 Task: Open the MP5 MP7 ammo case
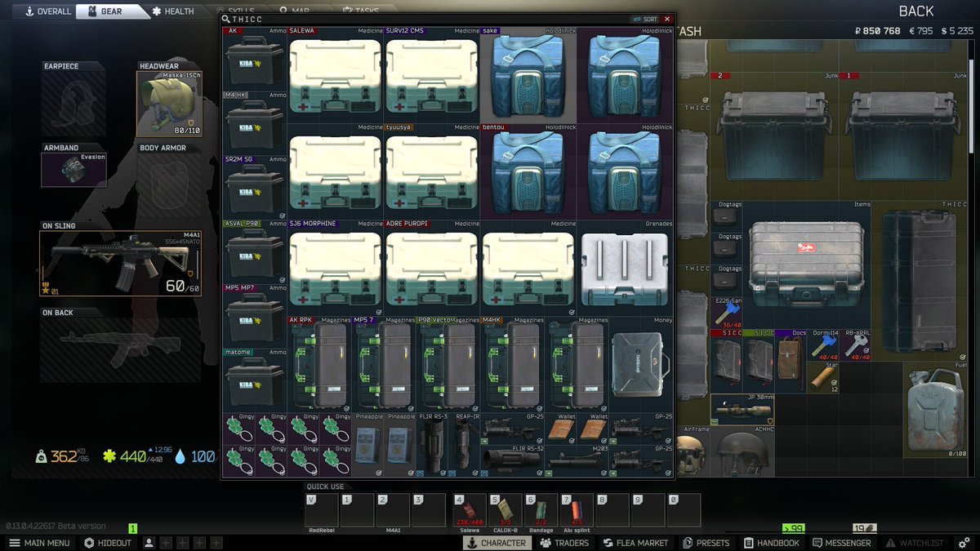click(255, 316)
